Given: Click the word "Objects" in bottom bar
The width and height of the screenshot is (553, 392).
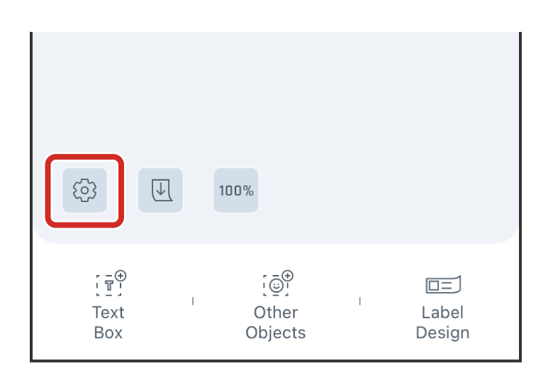Looking at the screenshot, I should [x=276, y=332].
